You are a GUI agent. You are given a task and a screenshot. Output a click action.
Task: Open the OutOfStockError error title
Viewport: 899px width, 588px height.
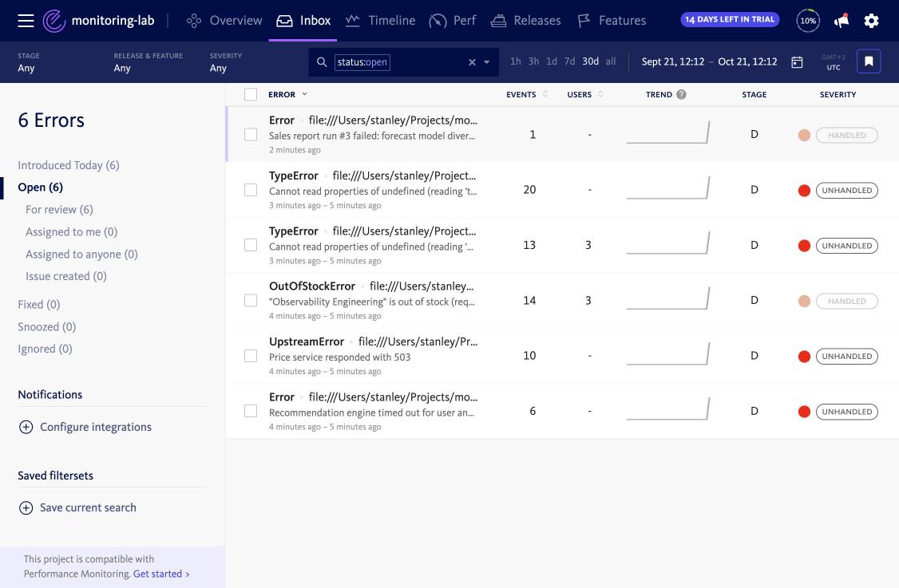[x=312, y=286]
